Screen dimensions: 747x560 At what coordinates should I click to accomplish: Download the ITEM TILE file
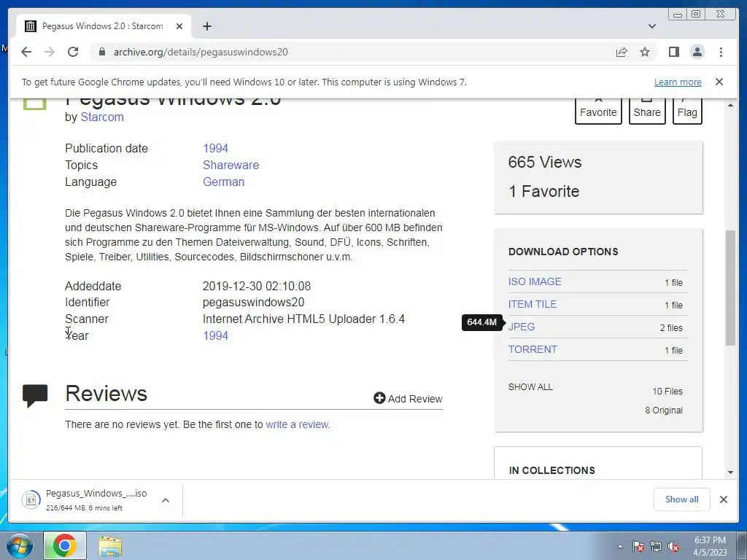click(x=532, y=304)
